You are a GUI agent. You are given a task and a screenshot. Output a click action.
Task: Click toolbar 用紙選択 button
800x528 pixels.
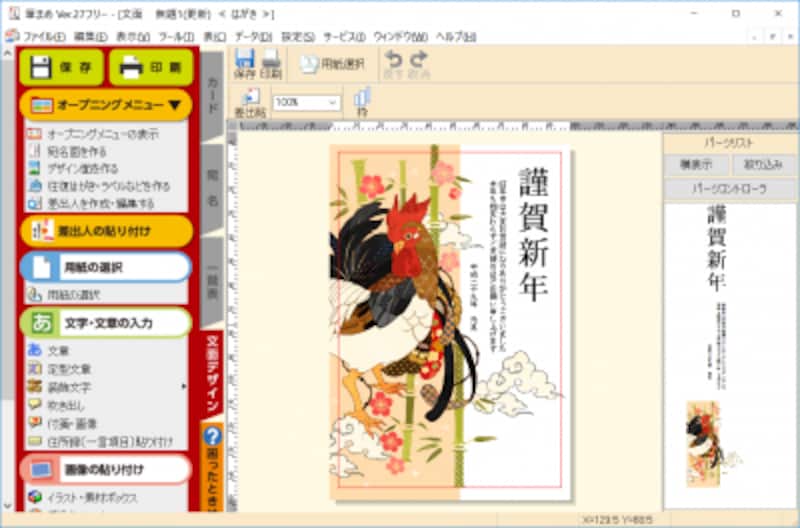point(332,64)
